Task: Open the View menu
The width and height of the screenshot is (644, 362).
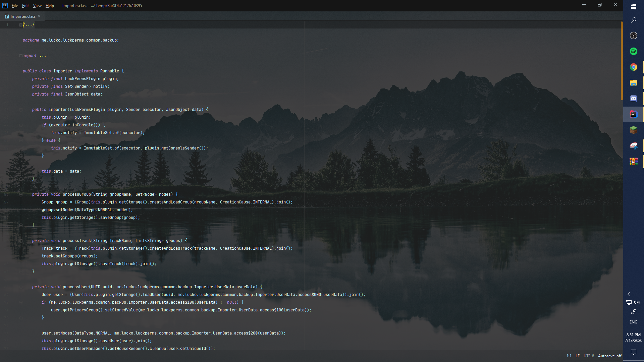Action: [37, 6]
